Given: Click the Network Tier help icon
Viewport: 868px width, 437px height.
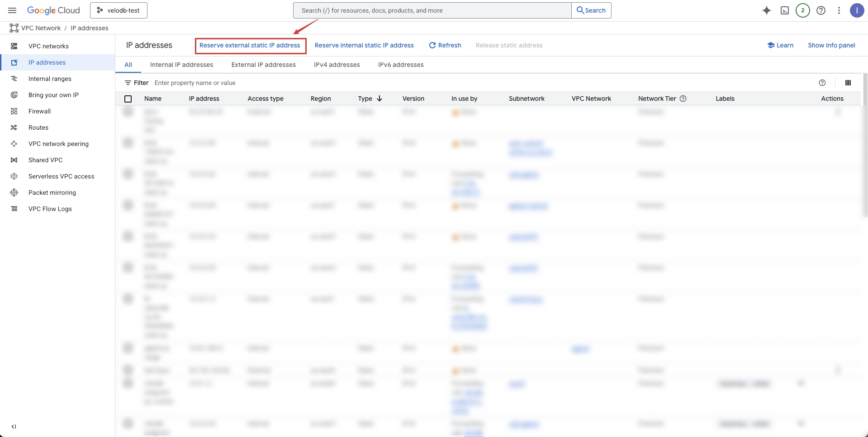Looking at the screenshot, I should [683, 99].
